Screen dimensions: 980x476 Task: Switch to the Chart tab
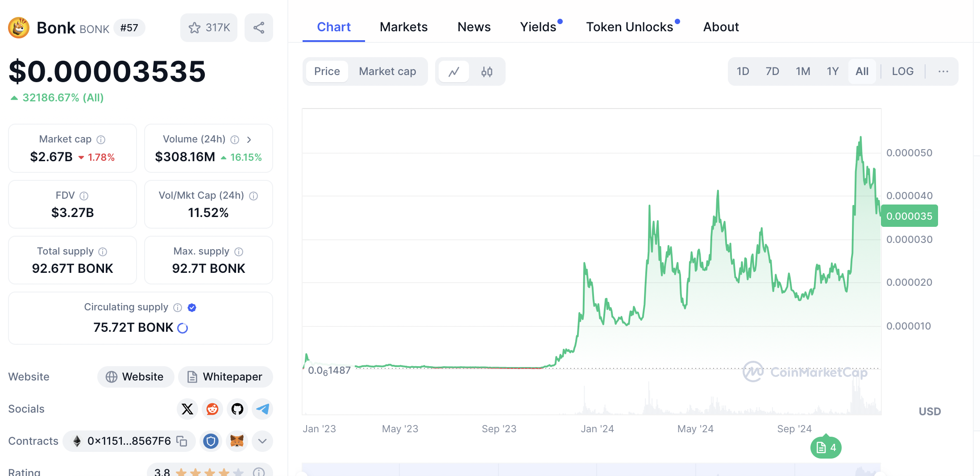point(334,27)
